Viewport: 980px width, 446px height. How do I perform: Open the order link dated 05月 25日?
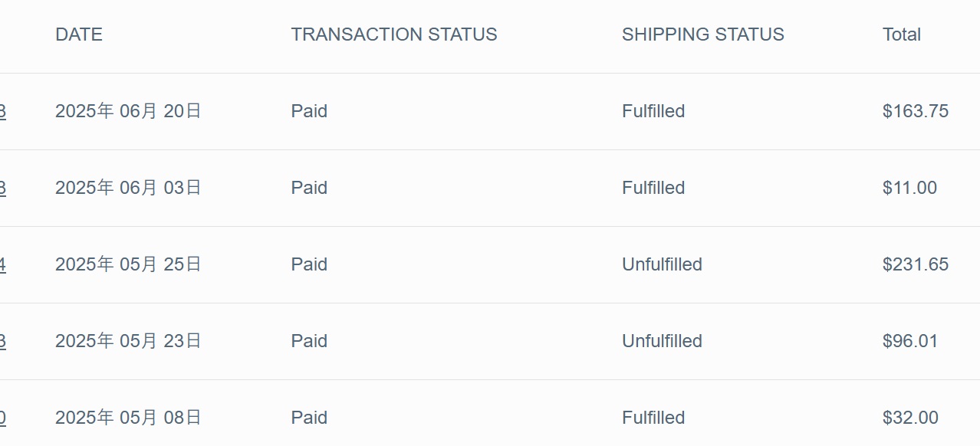click(2, 265)
